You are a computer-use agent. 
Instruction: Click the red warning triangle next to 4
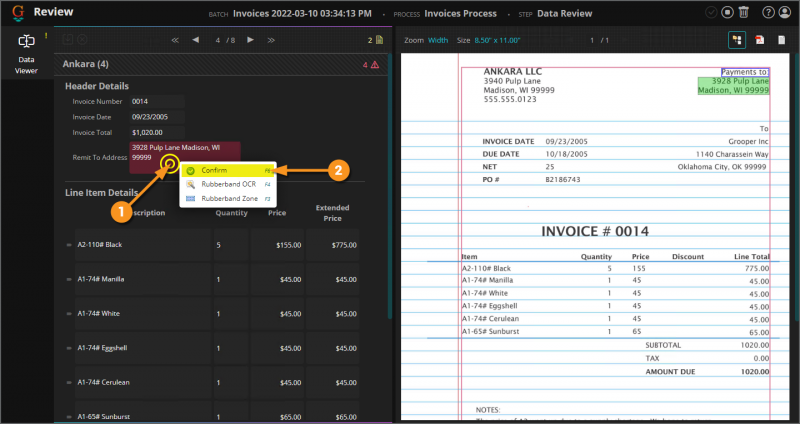[x=375, y=65]
